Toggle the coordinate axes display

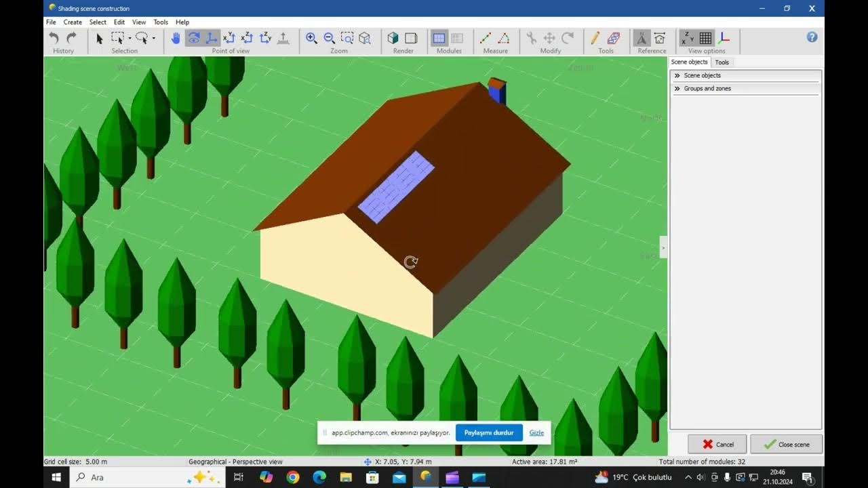pyautogui.click(x=724, y=39)
